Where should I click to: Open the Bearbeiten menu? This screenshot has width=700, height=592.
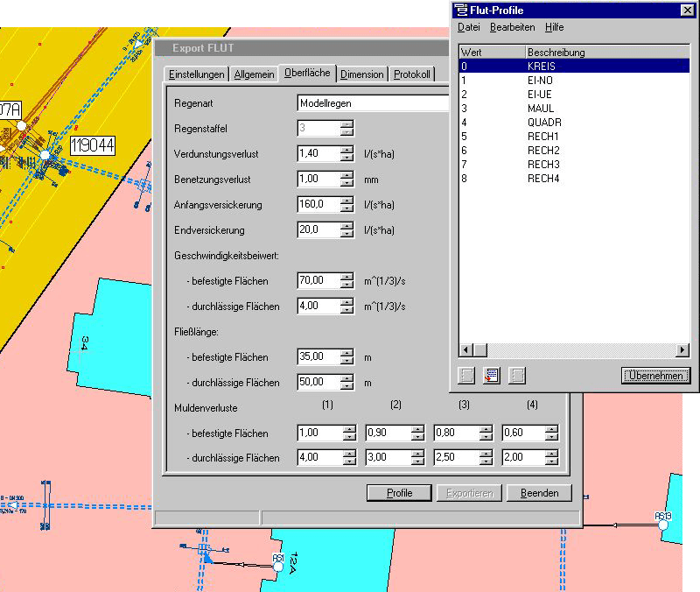coord(512,28)
